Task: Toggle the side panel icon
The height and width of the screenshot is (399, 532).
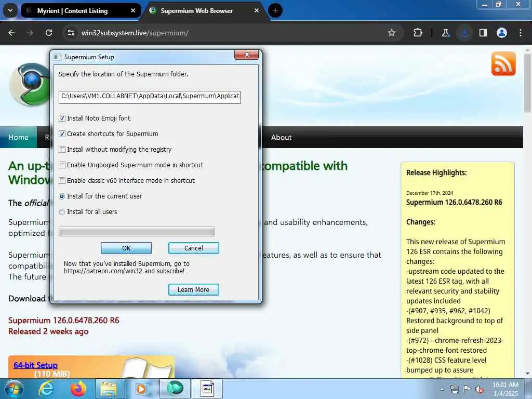Action: tap(483, 33)
